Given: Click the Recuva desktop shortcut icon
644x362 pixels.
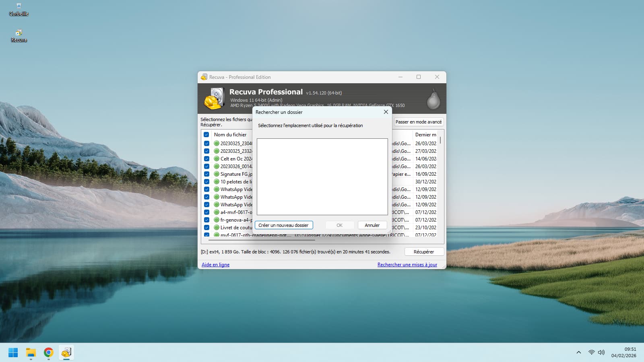Looking at the screenshot, I should pos(19,33).
